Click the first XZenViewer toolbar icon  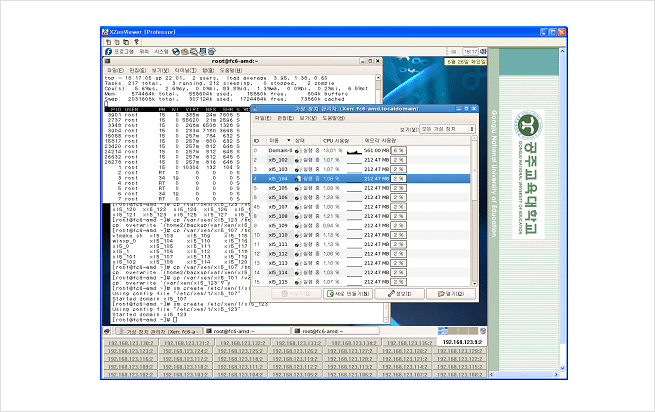[108, 42]
